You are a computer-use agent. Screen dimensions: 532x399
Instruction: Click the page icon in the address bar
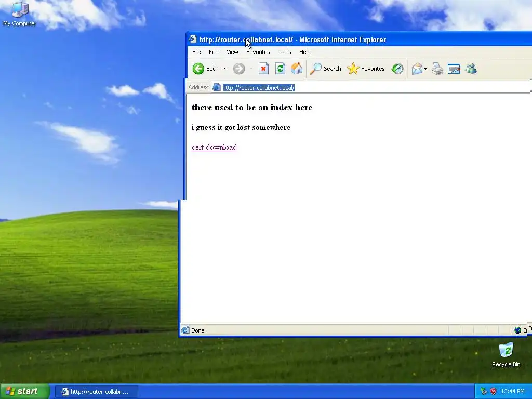coord(217,87)
